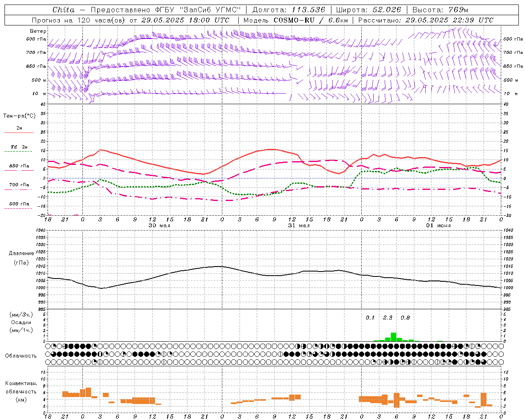Click the "(мм/1ч.)" precipitation unit label
The width and height of the screenshot is (525, 420).
tap(21, 330)
